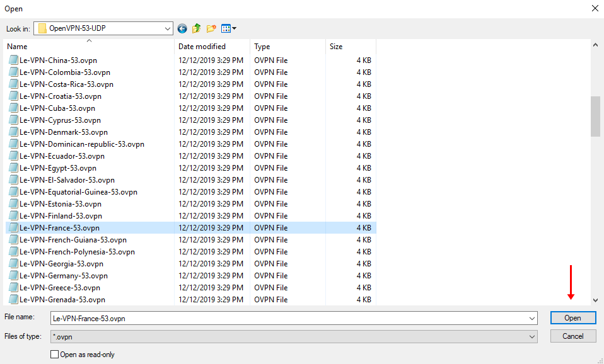
Task: Select file name Le-VPN-Equatorial-Guinea-53.ovpn
Action: coord(79,191)
